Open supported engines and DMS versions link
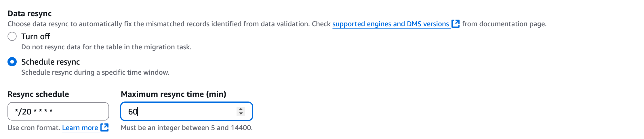Screen dimensions: 644x139 [390, 24]
